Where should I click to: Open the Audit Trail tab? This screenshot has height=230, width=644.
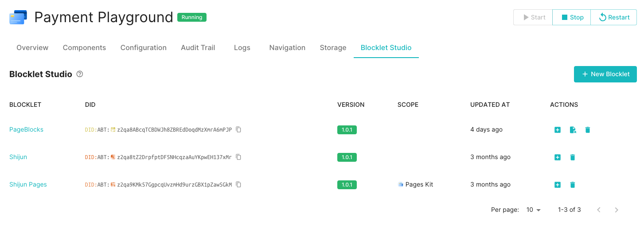[x=198, y=48]
